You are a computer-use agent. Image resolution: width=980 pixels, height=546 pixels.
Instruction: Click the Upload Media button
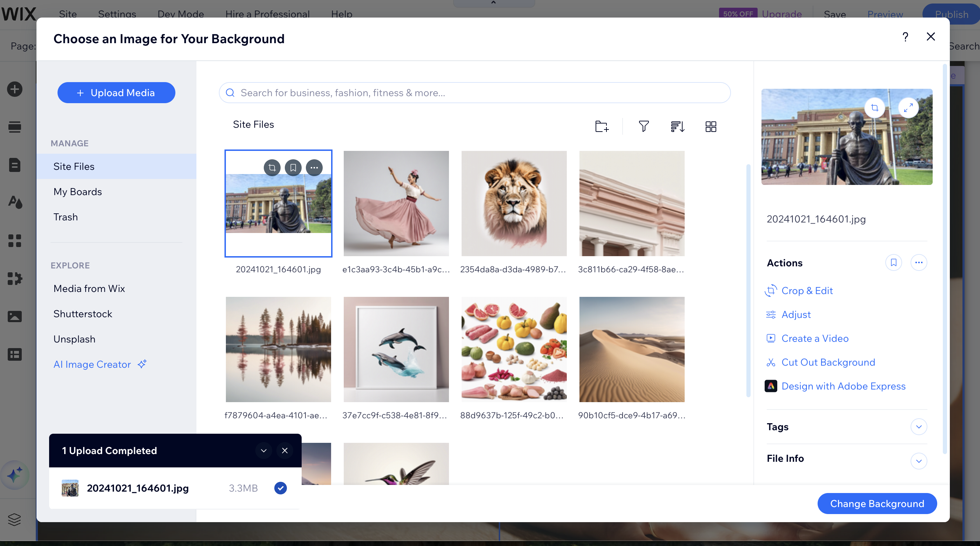tap(116, 92)
